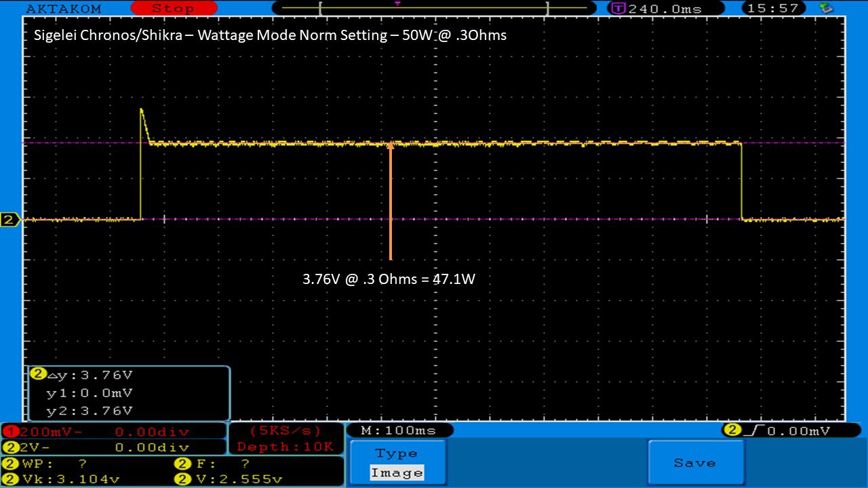Screen dimensions: 868x488
Task: Click the y2:3.76V cursor readout
Action: [90, 411]
